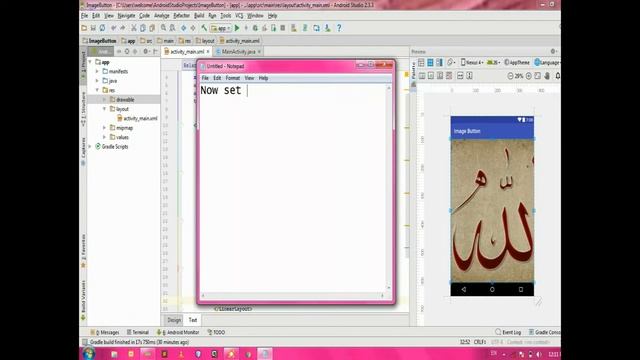Switch to MainActivity.java tab
Image resolution: width=640 pixels, height=360 pixels.
coord(238,52)
